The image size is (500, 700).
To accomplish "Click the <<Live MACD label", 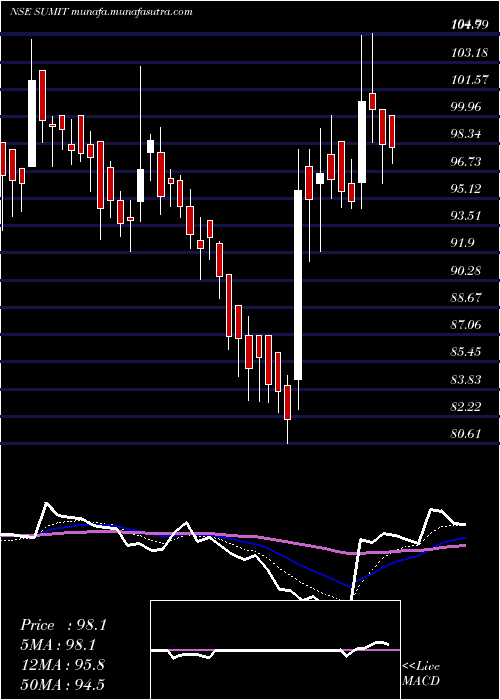I will click(x=421, y=674).
